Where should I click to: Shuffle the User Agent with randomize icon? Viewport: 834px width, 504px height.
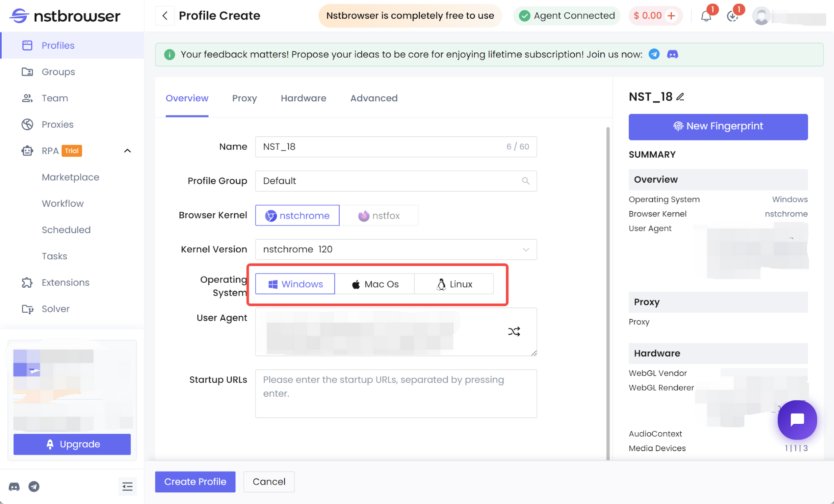point(515,331)
